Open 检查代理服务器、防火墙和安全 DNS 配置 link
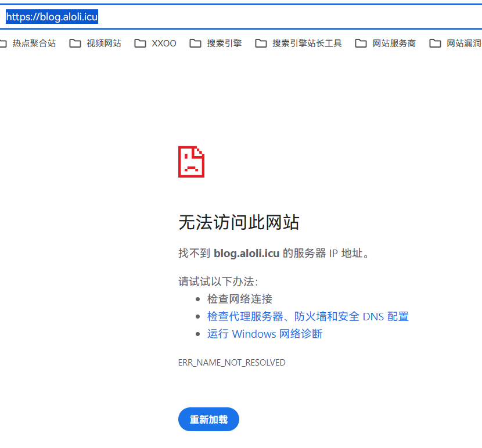This screenshot has height=448, width=482. click(x=308, y=316)
